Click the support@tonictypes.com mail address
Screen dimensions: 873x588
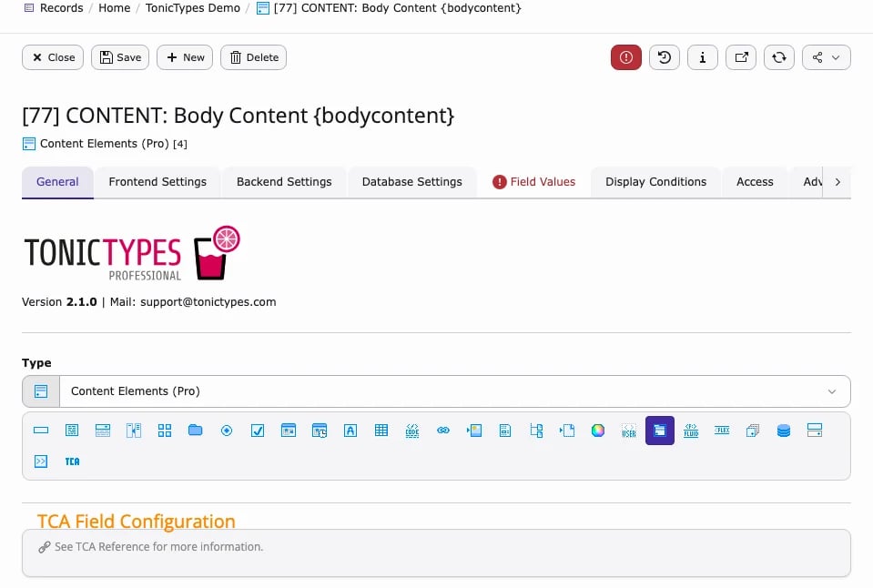208,302
